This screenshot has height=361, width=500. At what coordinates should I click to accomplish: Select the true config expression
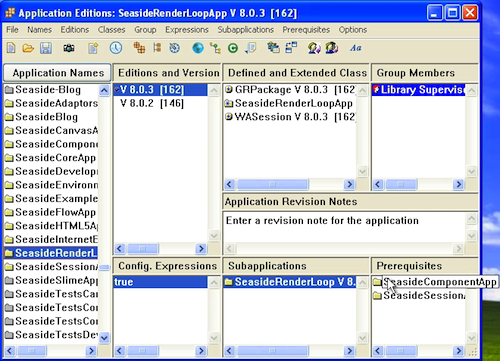coord(160,282)
